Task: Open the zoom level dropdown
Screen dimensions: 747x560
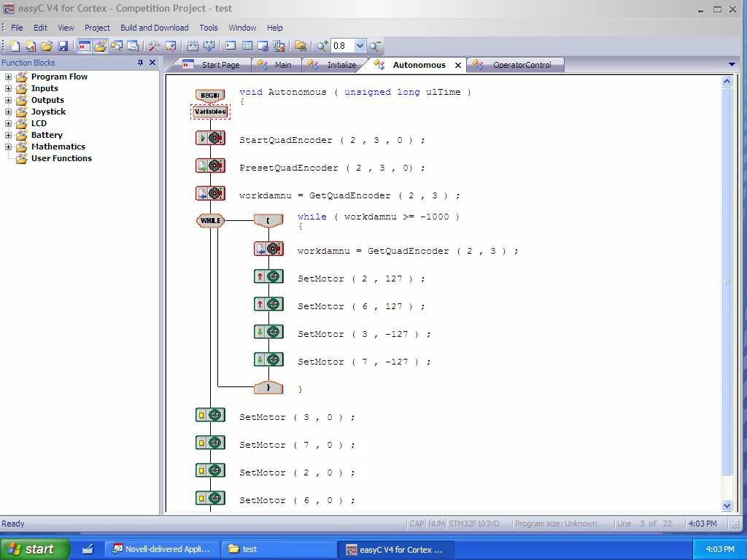Action: [x=360, y=46]
